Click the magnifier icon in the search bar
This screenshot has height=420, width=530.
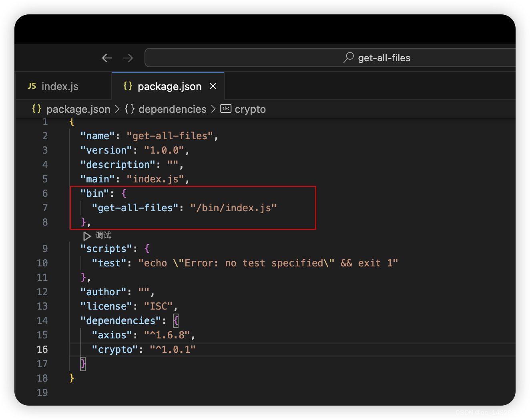[x=348, y=57]
